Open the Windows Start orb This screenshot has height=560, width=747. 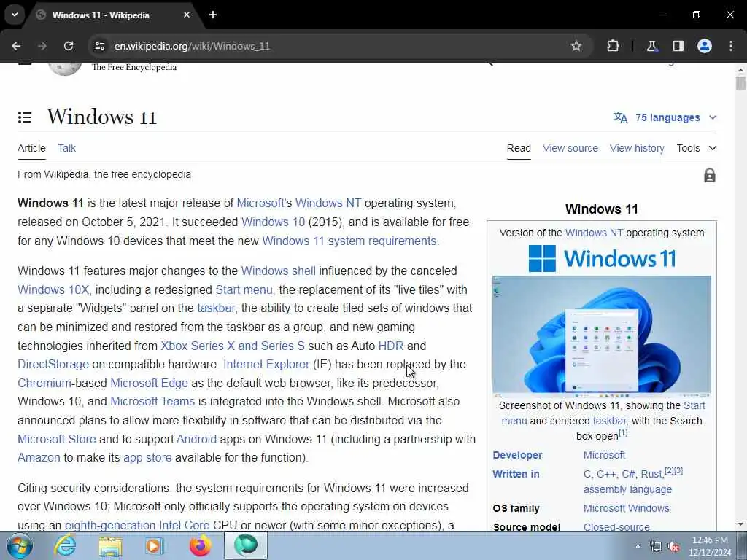(x=20, y=545)
